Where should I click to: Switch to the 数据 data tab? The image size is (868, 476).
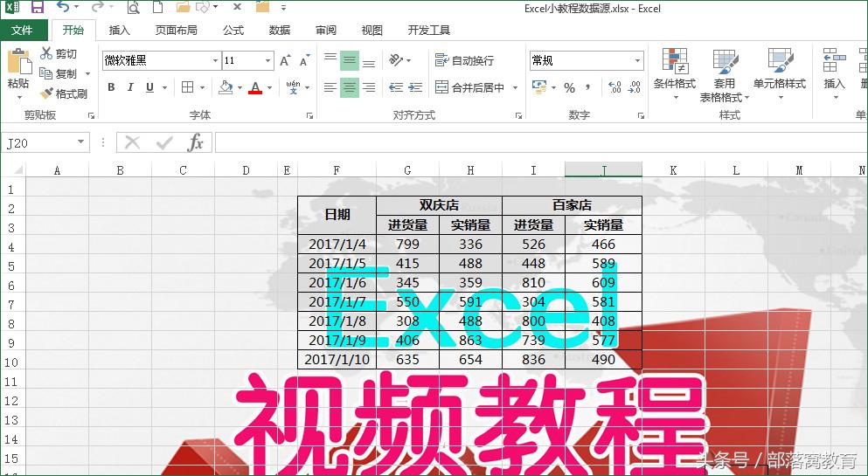pyautogui.click(x=280, y=31)
